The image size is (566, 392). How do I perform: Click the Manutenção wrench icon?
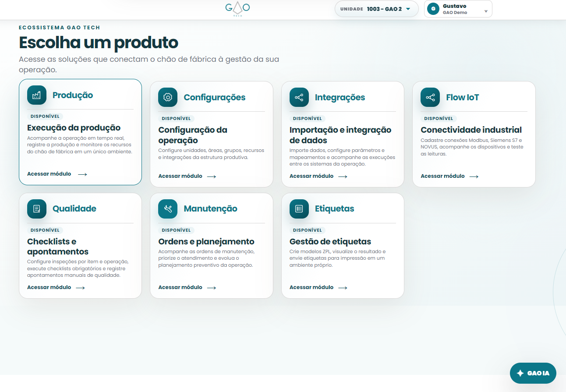pyautogui.click(x=168, y=209)
